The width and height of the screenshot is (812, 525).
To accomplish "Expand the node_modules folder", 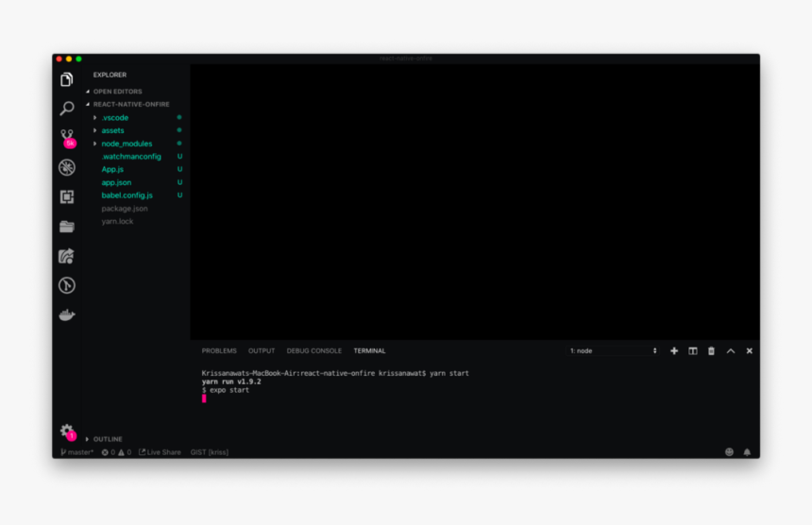I will point(127,144).
